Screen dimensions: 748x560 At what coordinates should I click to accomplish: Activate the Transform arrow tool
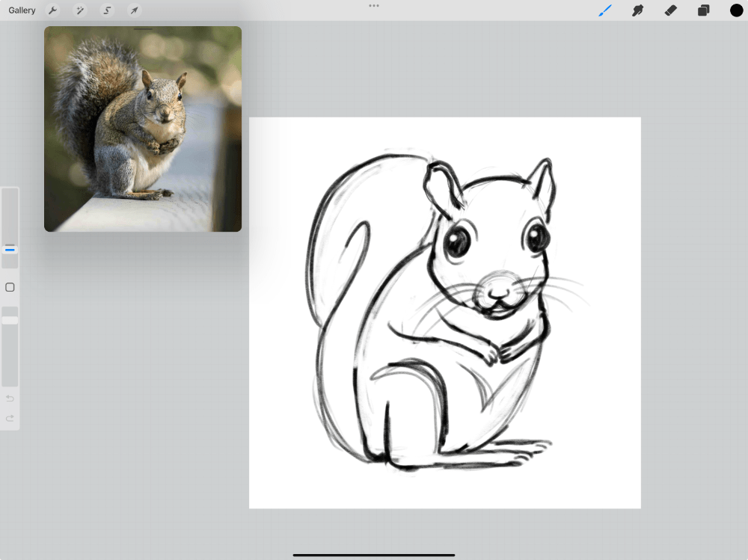pyautogui.click(x=134, y=10)
